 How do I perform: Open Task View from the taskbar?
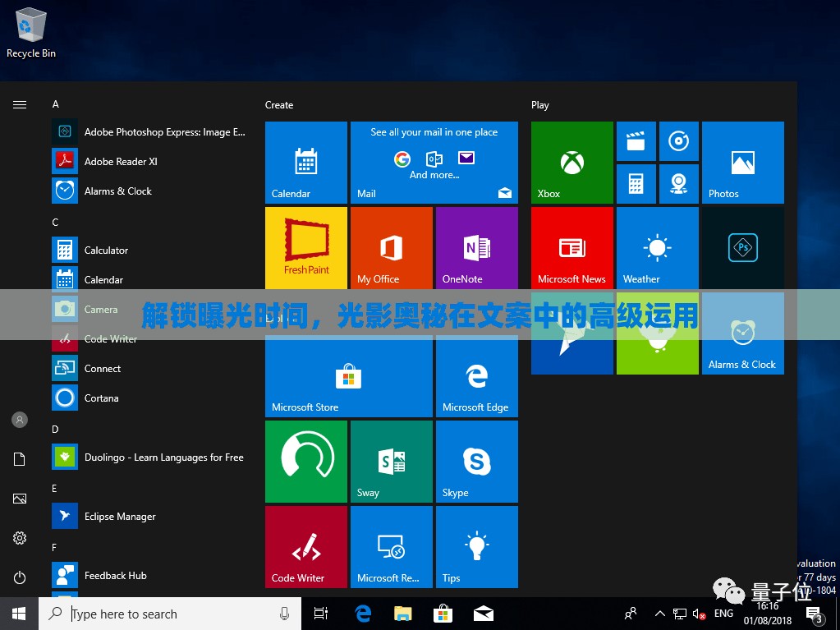[x=320, y=614]
